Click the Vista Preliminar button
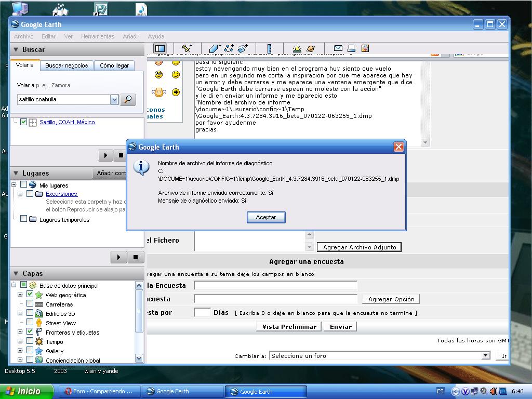 pos(289,326)
